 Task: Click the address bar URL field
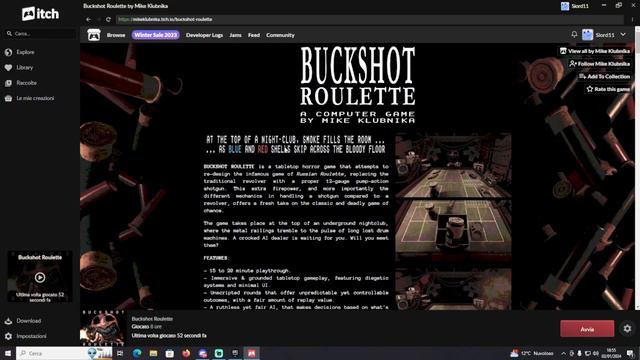click(369, 19)
